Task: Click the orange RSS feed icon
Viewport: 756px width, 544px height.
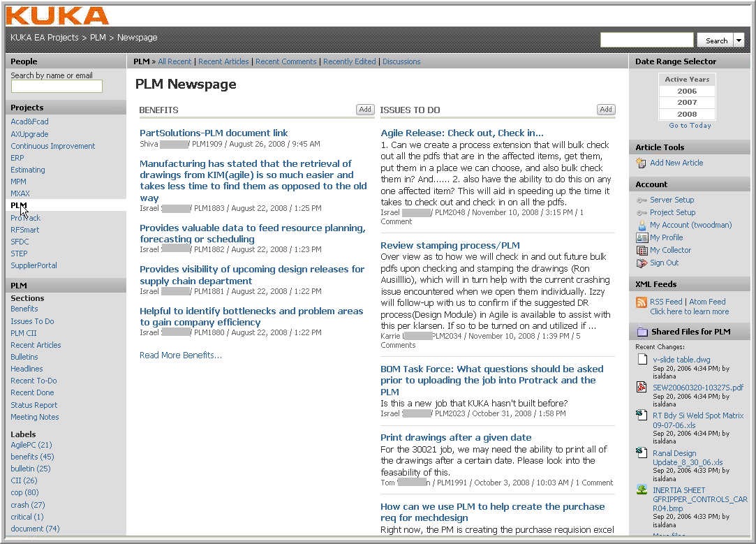Action: pyautogui.click(x=642, y=302)
